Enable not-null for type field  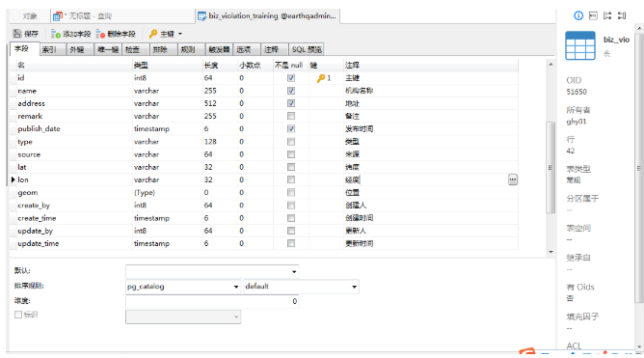click(291, 142)
